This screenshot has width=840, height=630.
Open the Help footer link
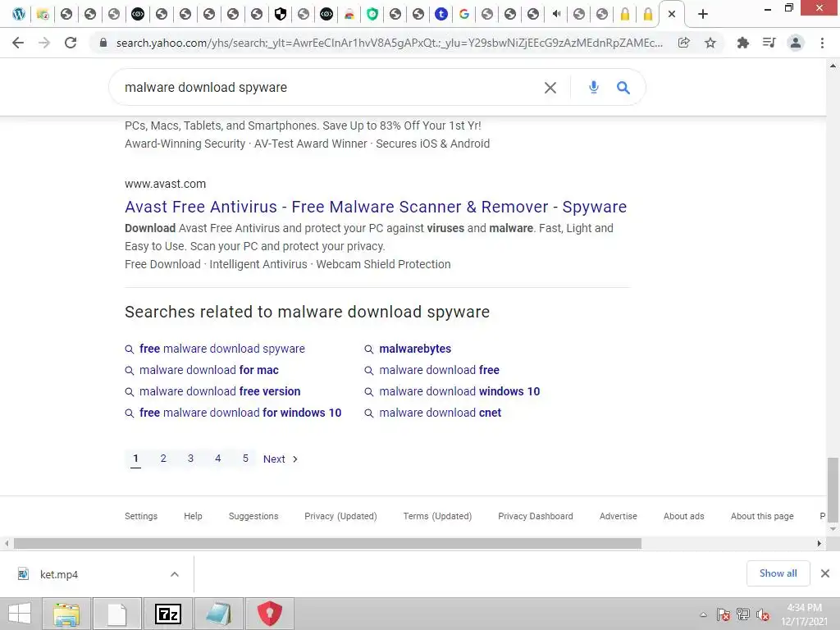click(193, 517)
